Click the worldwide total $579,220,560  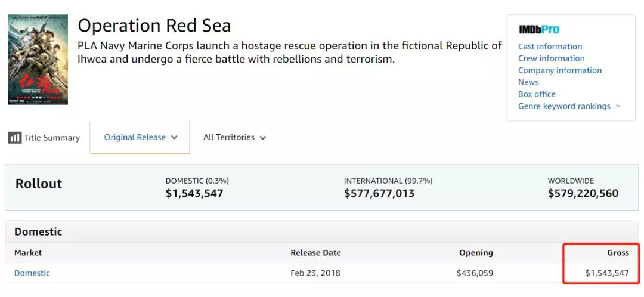[x=583, y=193]
